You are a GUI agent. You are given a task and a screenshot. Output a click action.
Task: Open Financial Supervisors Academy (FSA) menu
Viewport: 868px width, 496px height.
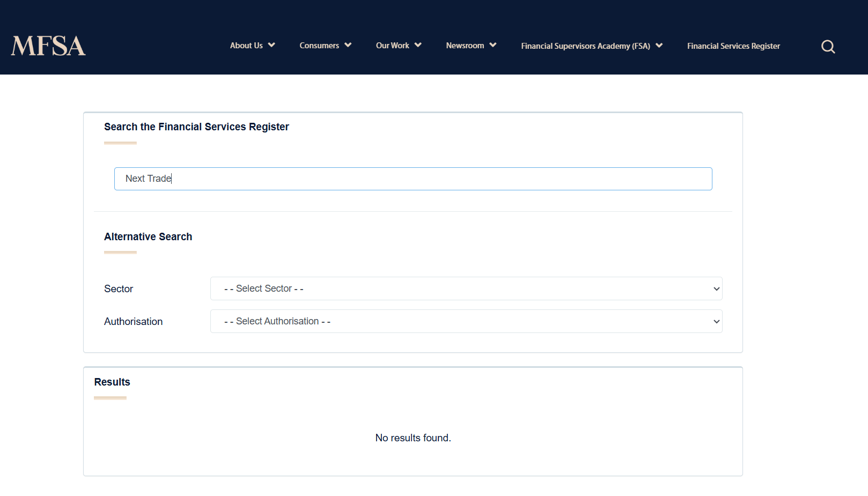(585, 46)
